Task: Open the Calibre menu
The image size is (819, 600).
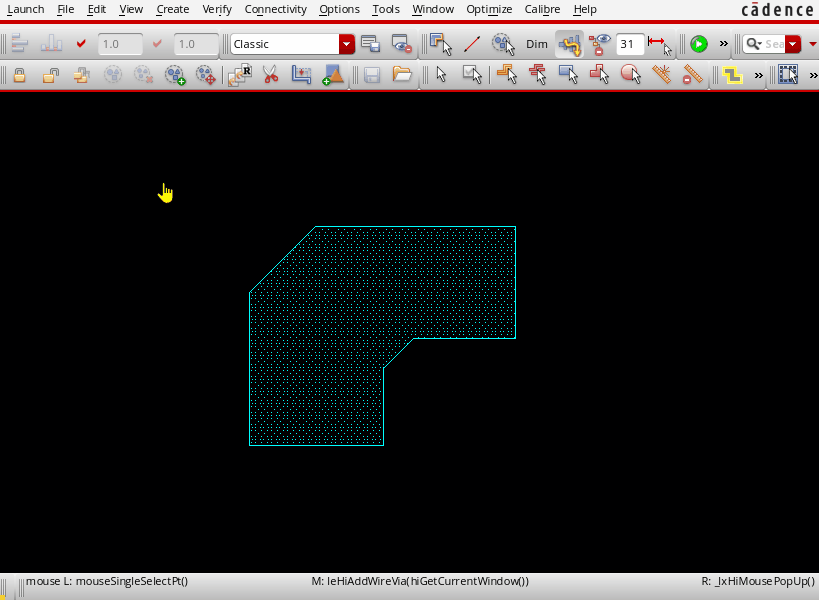Action: point(542,9)
